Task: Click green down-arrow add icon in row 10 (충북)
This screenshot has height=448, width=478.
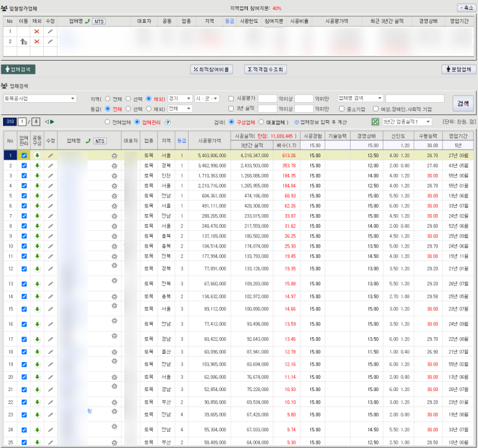Action: click(x=37, y=246)
